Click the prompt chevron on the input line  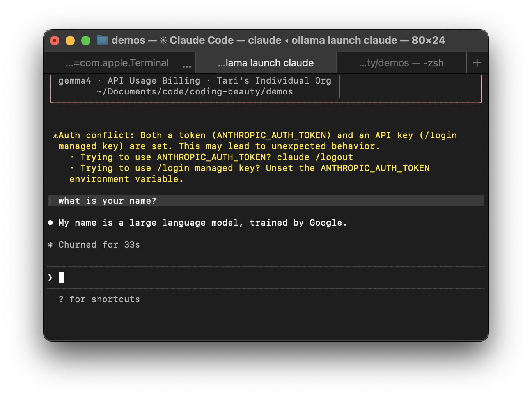(50, 278)
